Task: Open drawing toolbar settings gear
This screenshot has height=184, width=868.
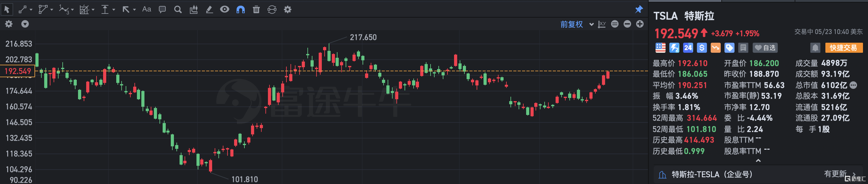Action: coord(287,9)
